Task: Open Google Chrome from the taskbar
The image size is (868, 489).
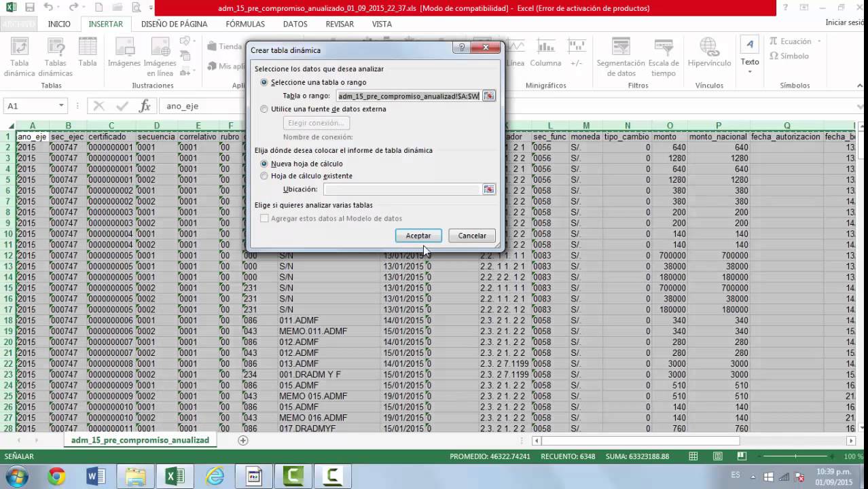Action: click(56, 477)
